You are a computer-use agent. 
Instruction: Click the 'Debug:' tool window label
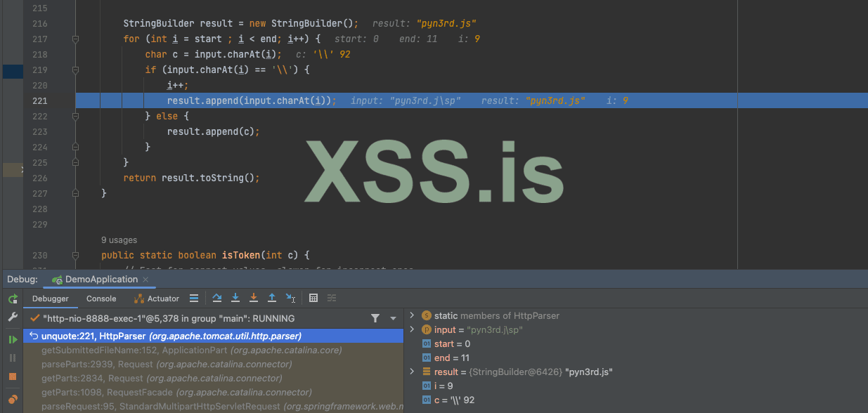pos(22,280)
